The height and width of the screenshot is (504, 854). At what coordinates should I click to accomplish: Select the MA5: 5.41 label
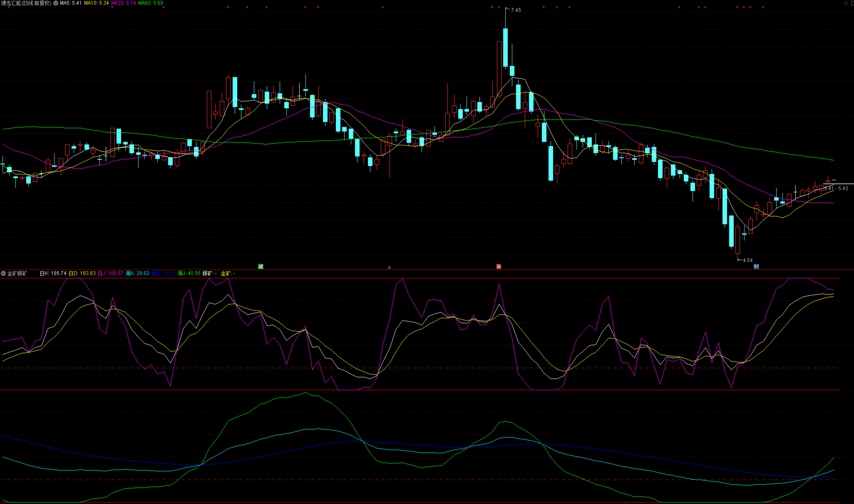[x=71, y=3]
